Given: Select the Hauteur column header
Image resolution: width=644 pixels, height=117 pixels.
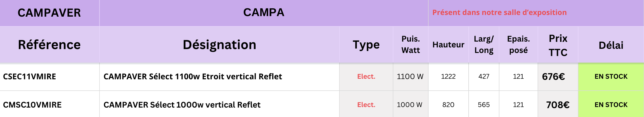Looking at the screenshot, I should (x=448, y=45).
